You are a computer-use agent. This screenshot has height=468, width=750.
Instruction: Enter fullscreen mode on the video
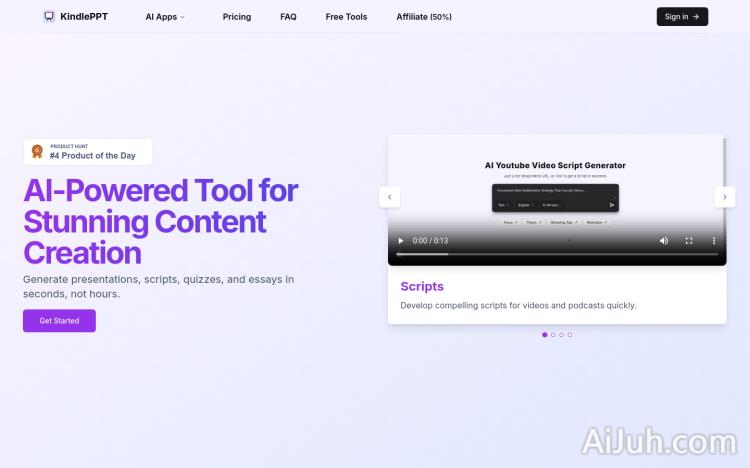(x=689, y=241)
